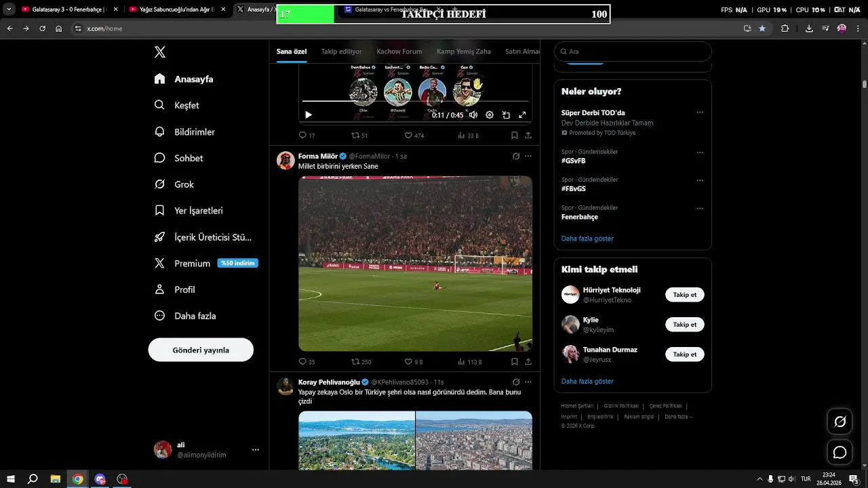The height and width of the screenshot is (488, 868).
Task: Repost Forma Milör post (250)
Action: [x=361, y=362]
